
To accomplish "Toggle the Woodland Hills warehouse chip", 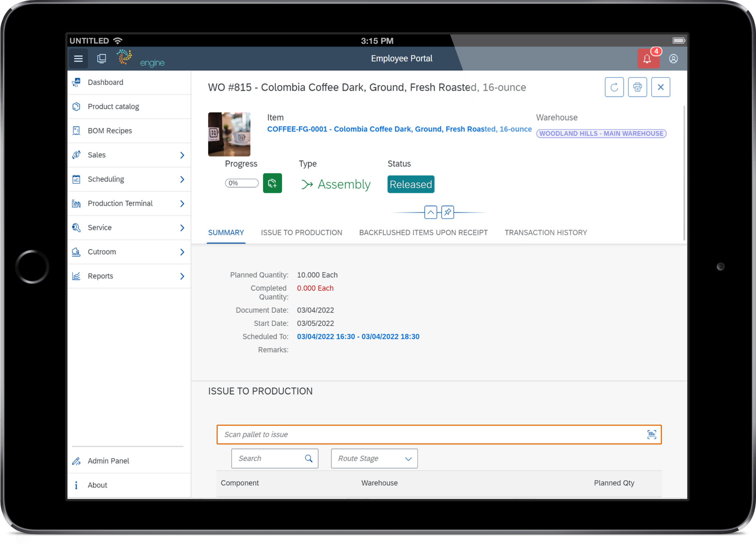I will click(601, 134).
